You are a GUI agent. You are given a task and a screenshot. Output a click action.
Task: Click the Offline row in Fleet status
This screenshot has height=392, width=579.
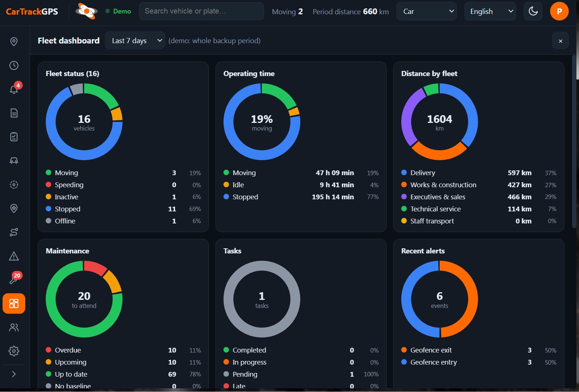click(123, 221)
